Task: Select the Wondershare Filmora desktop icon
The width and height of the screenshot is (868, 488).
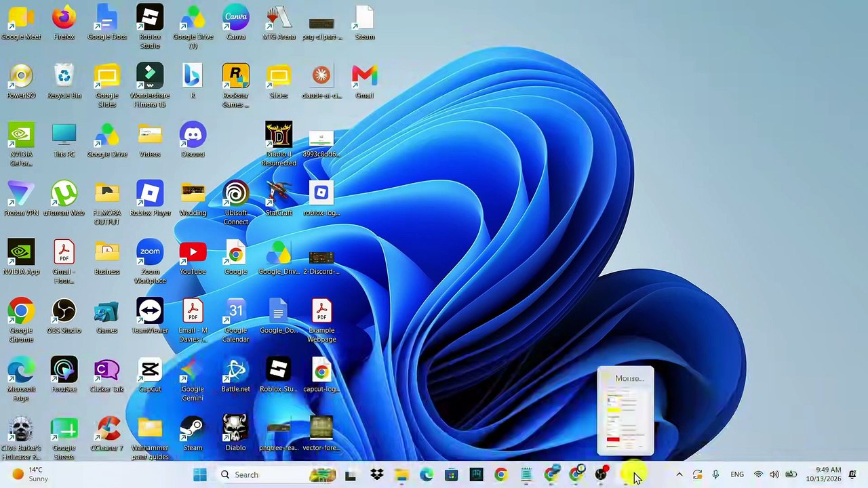Action: pyautogui.click(x=150, y=86)
